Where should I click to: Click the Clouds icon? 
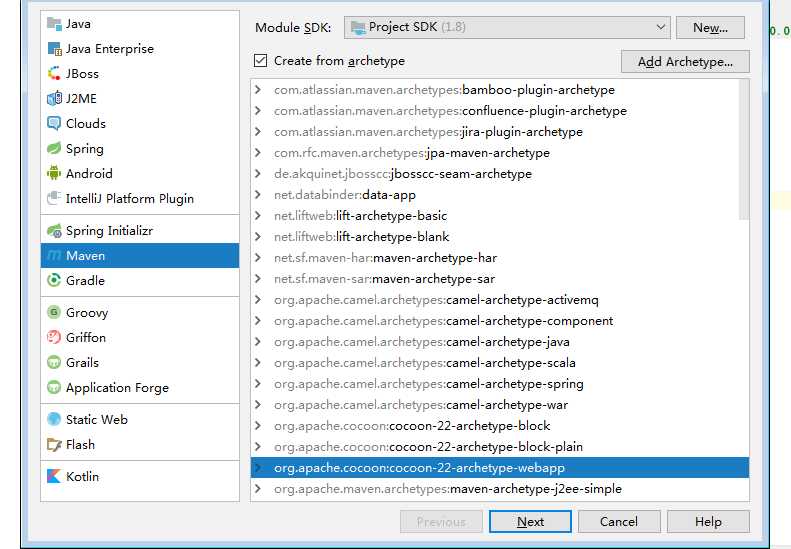[x=54, y=123]
